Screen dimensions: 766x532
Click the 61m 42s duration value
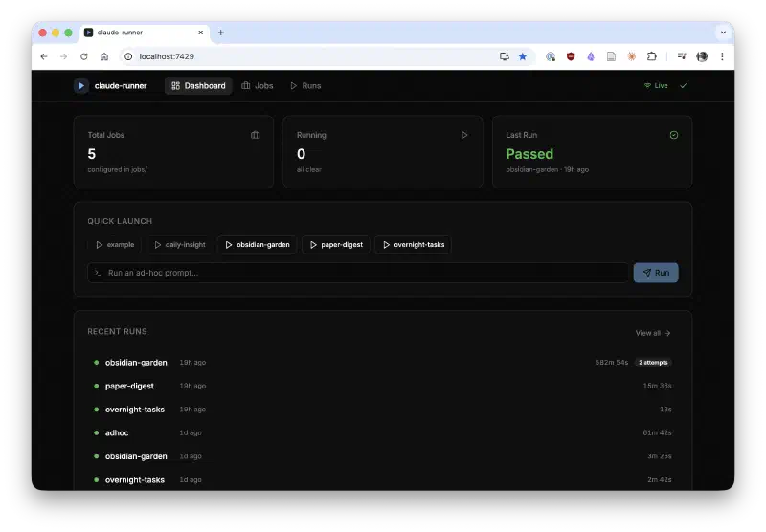(657, 432)
